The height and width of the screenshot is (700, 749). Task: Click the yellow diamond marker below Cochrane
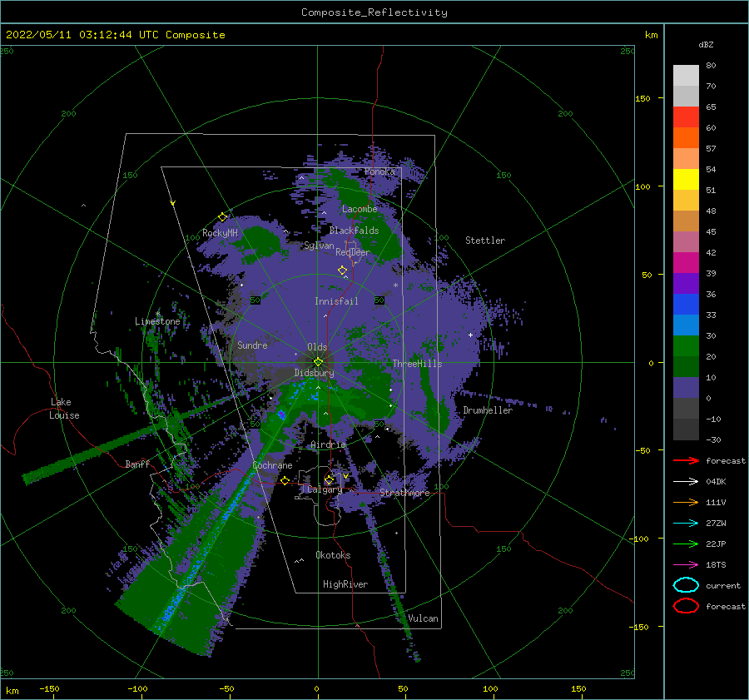pyautogui.click(x=285, y=481)
